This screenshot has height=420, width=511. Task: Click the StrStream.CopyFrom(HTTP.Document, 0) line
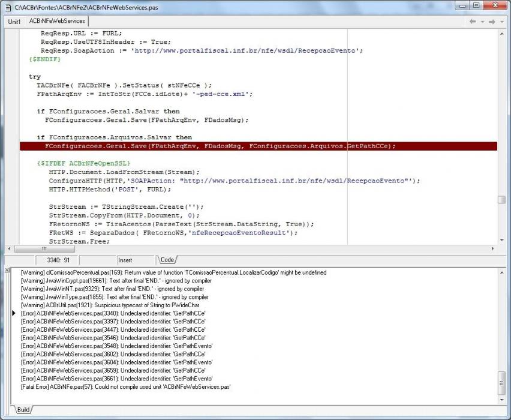click(124, 215)
